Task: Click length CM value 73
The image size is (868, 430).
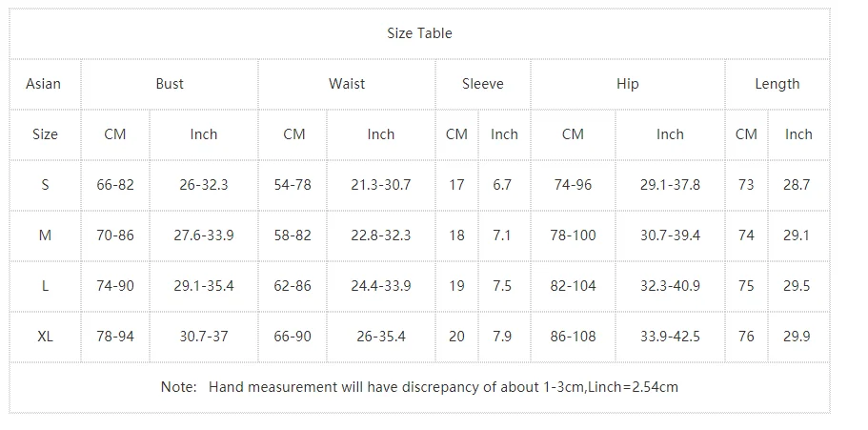Action: tap(746, 185)
